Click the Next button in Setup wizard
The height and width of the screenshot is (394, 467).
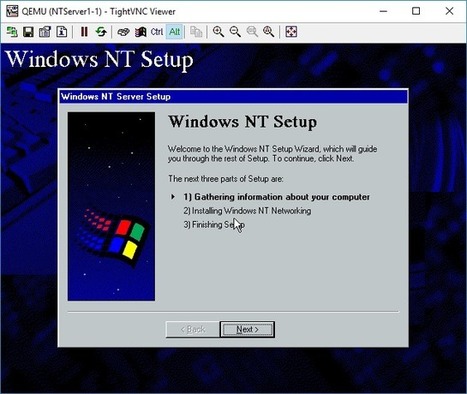tap(247, 329)
